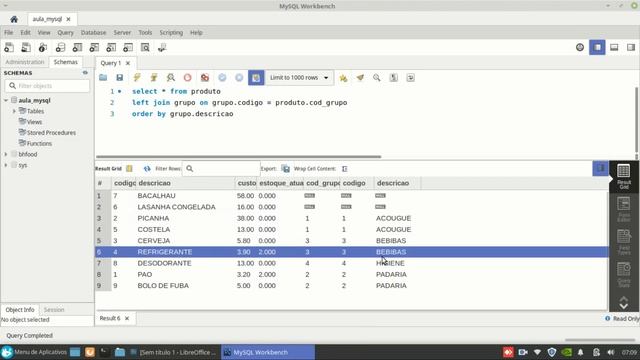Select the BACALHAU row cell
Screen dimensions: 640x360
click(x=156, y=196)
